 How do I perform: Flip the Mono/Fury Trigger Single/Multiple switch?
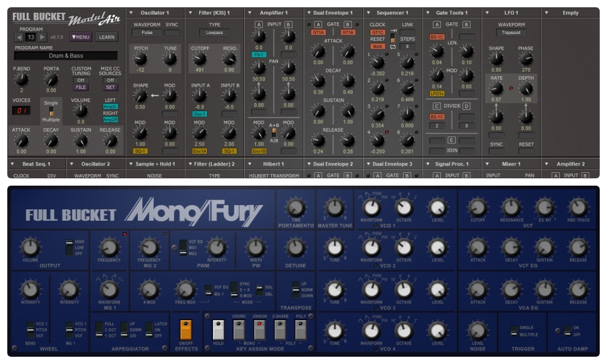514,331
